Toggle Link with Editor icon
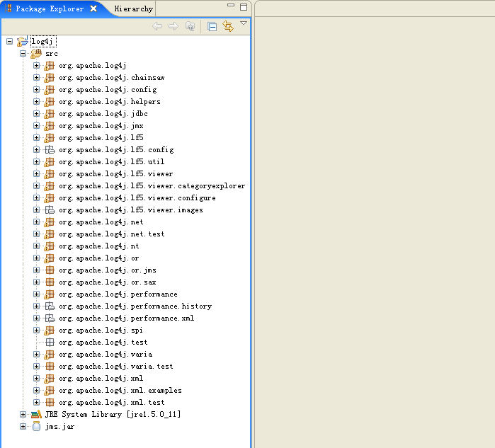The width and height of the screenshot is (495, 448). (228, 26)
